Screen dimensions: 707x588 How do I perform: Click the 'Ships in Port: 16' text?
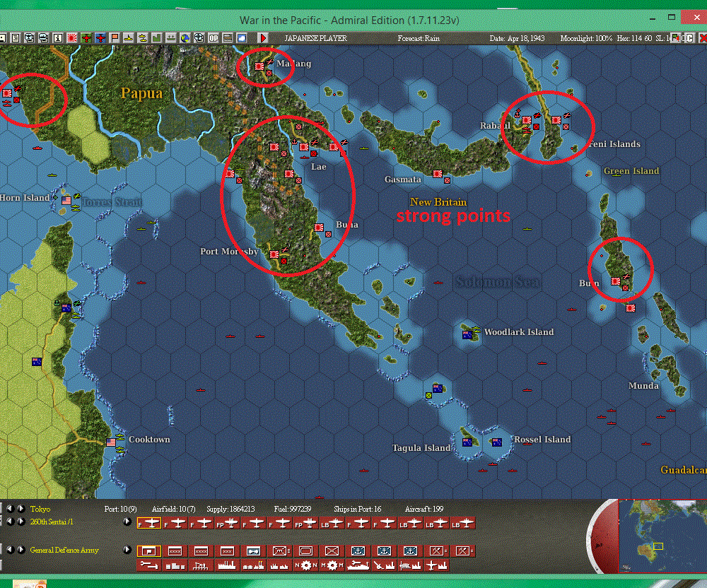(x=357, y=509)
